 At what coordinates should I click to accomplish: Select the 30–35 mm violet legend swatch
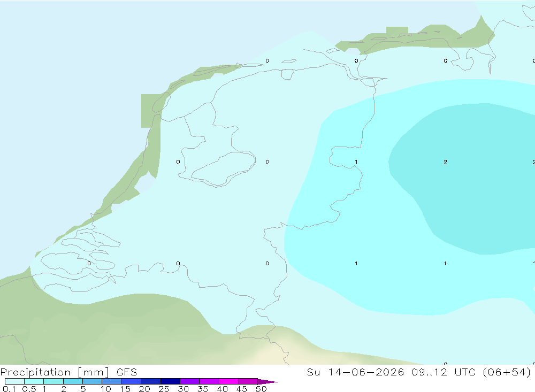point(189,381)
